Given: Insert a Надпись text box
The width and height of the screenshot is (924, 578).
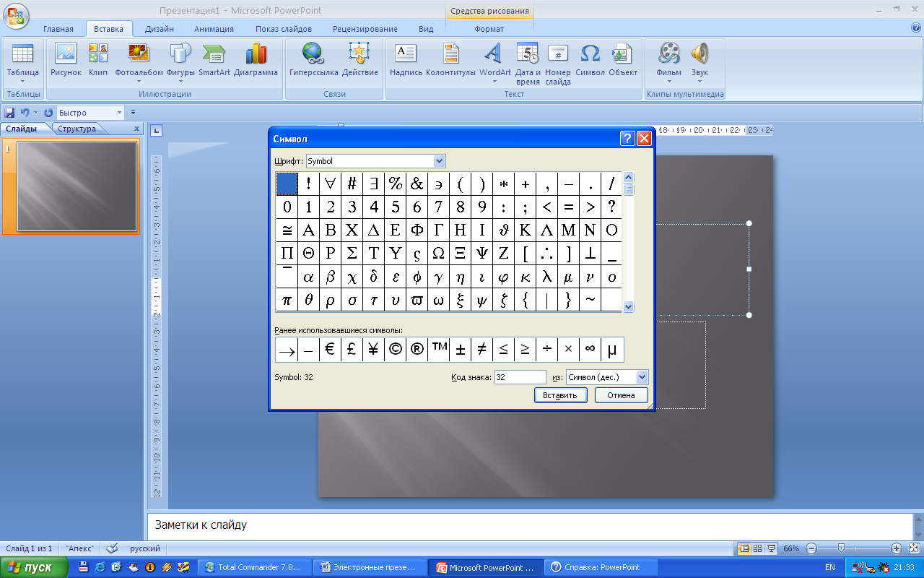Looking at the screenshot, I should (406, 60).
